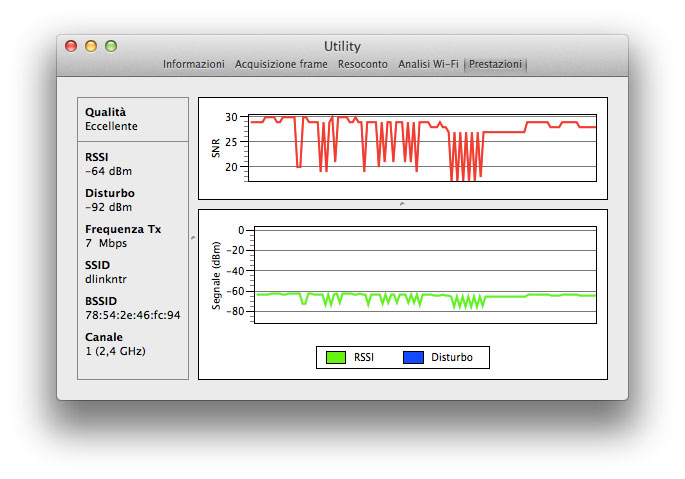This screenshot has height=479, width=685.
Task: Click the Frequenza Tx value '7 Mbps'
Action: click(106, 243)
